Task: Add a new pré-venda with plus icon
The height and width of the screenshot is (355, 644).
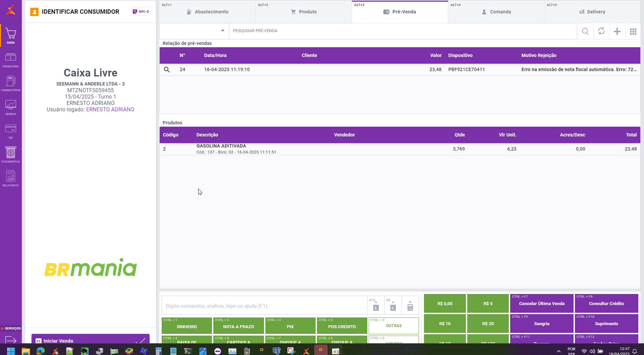Action: pyautogui.click(x=617, y=31)
